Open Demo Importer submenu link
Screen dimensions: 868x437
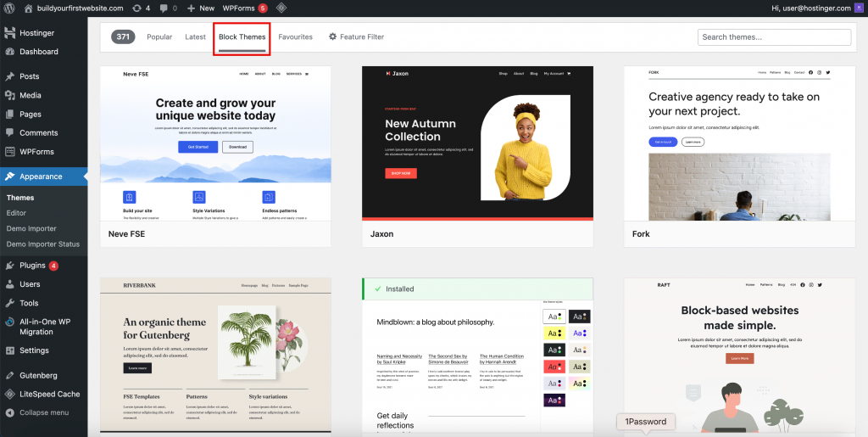31,228
